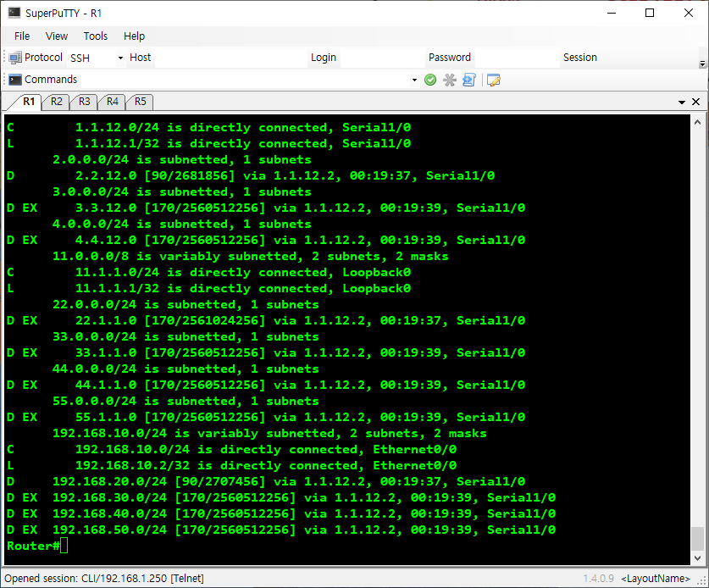This screenshot has height=588, width=709.
Task: Click the green checkmark send-command icon
Action: click(x=430, y=80)
